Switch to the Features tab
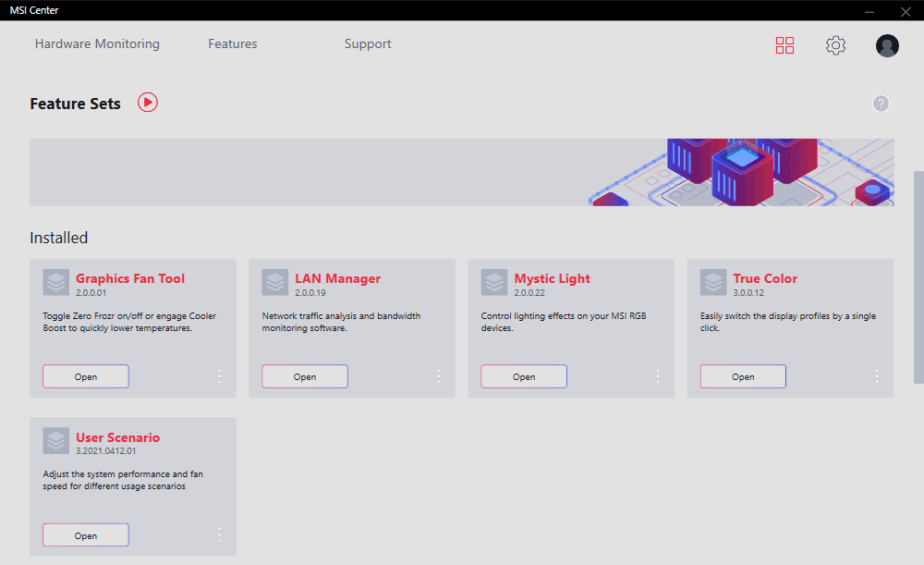 [x=233, y=43]
